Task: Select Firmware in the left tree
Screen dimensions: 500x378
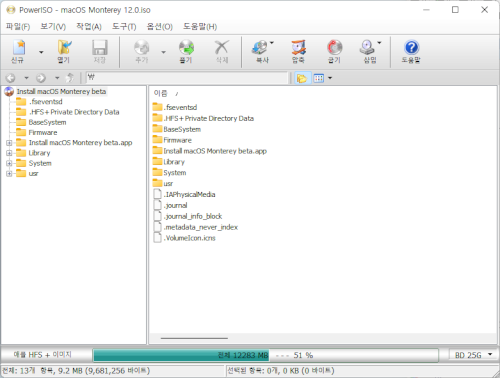Action: (x=43, y=133)
